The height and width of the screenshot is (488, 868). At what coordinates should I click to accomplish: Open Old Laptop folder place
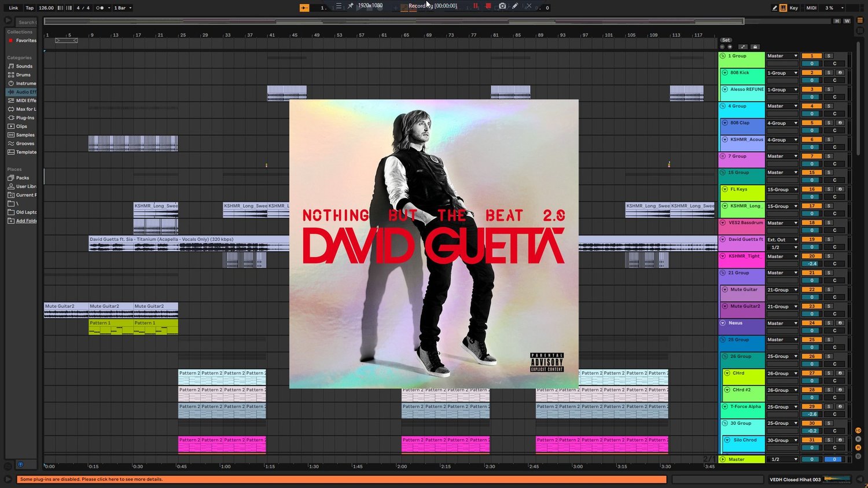(21, 212)
